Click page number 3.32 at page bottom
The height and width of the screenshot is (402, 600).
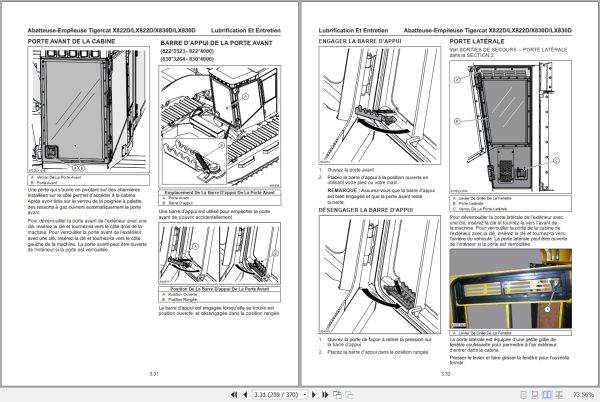click(x=445, y=374)
